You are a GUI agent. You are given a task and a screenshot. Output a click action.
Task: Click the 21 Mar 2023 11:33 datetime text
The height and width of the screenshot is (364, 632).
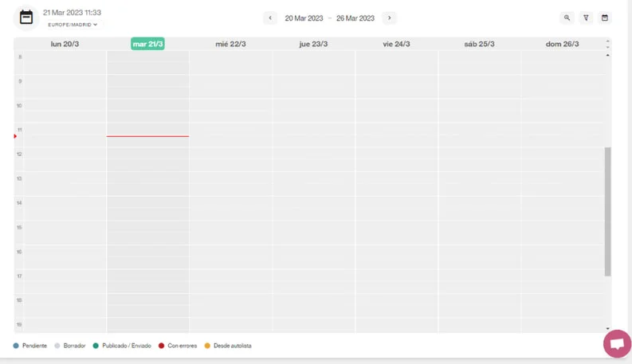tap(73, 13)
